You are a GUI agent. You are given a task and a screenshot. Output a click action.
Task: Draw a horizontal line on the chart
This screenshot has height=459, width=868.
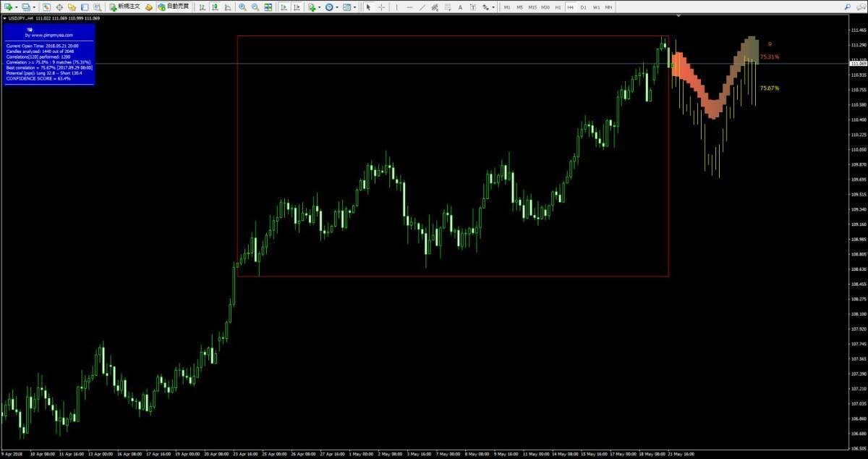click(409, 7)
